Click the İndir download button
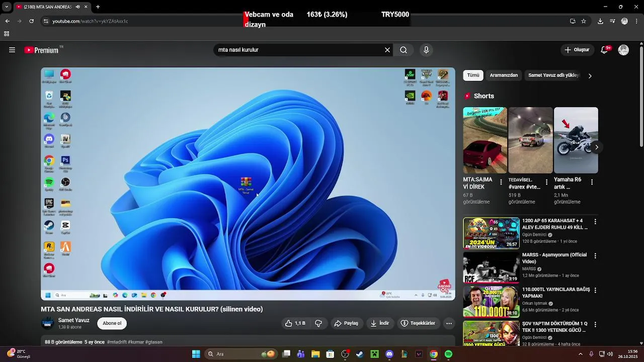 point(380,323)
